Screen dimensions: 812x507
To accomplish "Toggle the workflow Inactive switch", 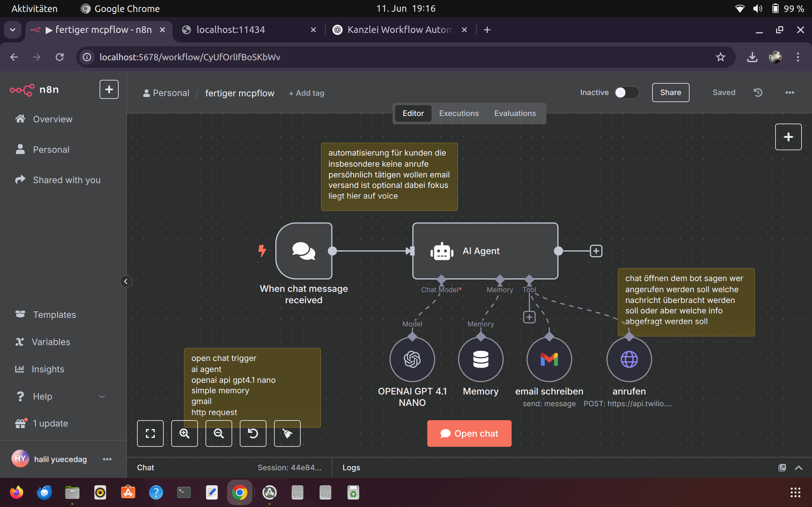I will (x=626, y=93).
